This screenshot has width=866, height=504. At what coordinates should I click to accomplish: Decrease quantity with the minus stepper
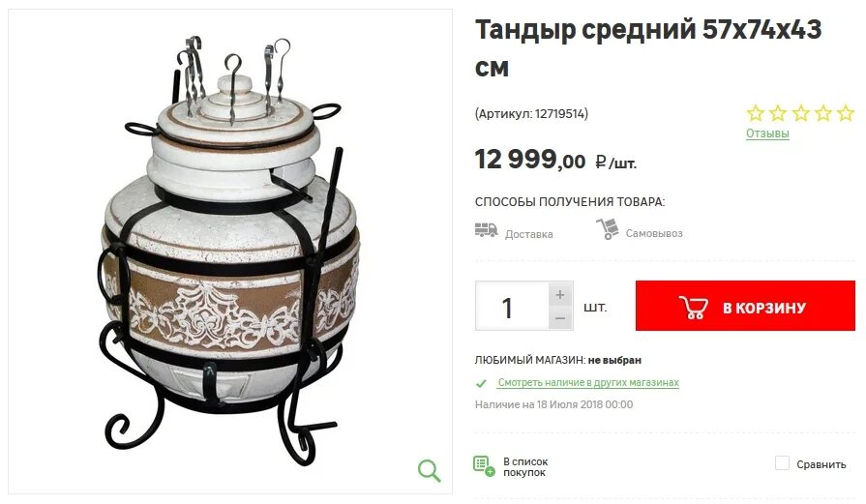click(x=560, y=318)
